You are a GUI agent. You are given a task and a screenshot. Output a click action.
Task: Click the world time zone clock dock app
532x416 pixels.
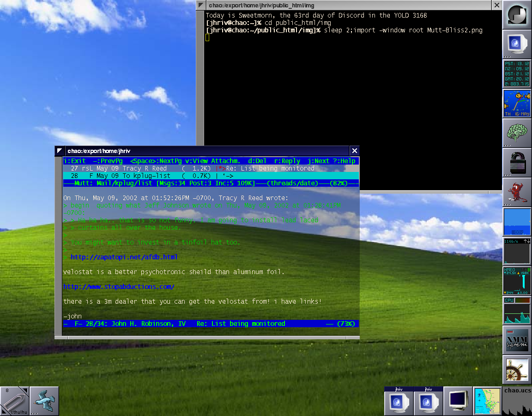tap(517, 74)
